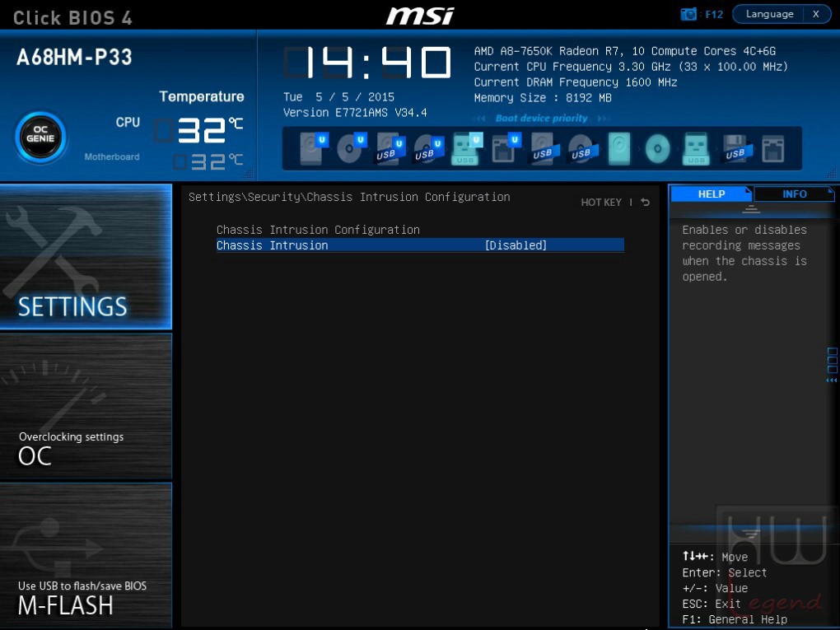Viewport: 840px width, 630px height.
Task: Choose the UEFI network boot device icon
Action: [x=506, y=148]
